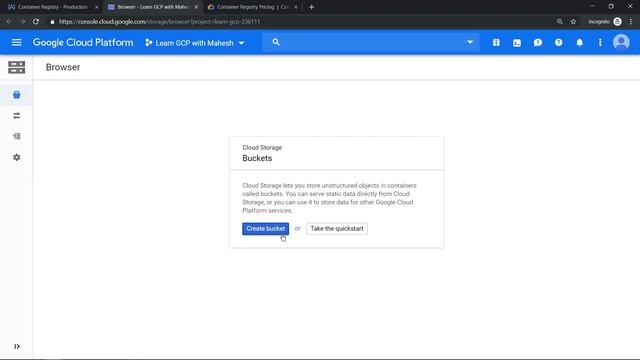Expand the search bar dropdown arrow

(x=470, y=42)
